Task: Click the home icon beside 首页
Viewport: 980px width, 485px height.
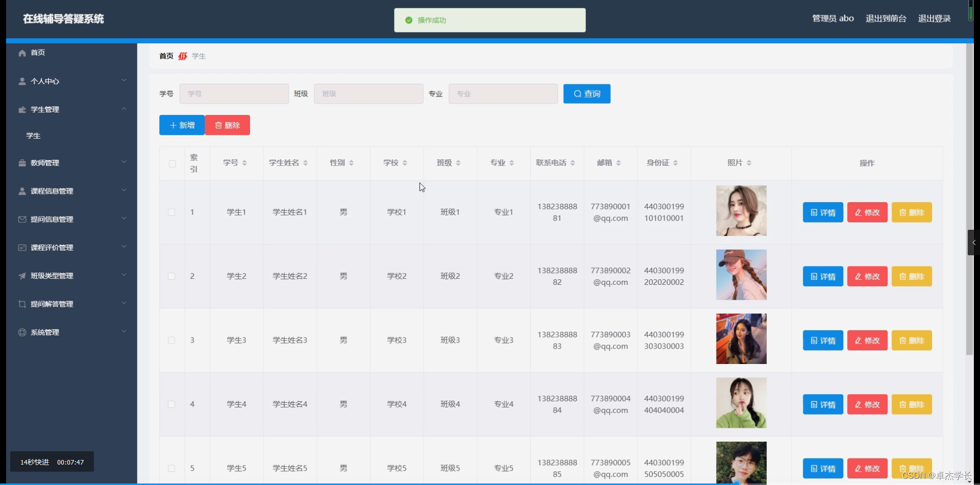Action: (x=22, y=53)
